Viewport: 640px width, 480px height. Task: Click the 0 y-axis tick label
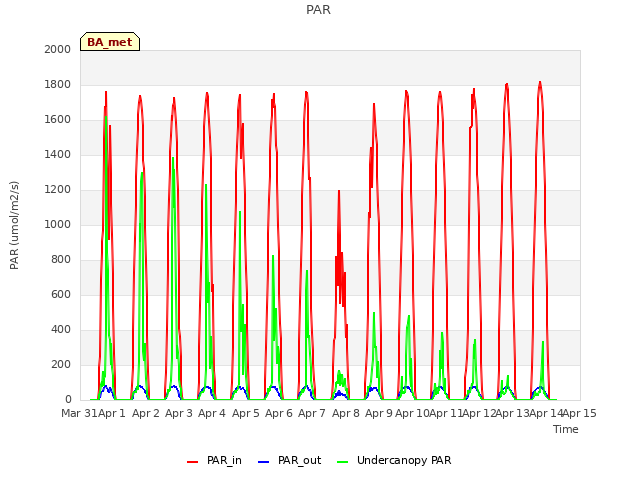[x=68, y=400]
